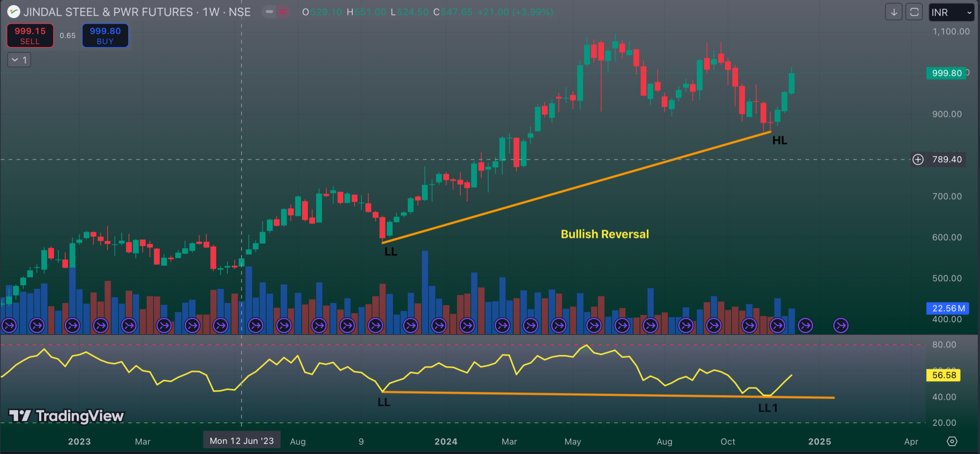The height and width of the screenshot is (454, 980).
Task: Click the red approximate-sign data indicator icon
Action: tap(282, 12)
